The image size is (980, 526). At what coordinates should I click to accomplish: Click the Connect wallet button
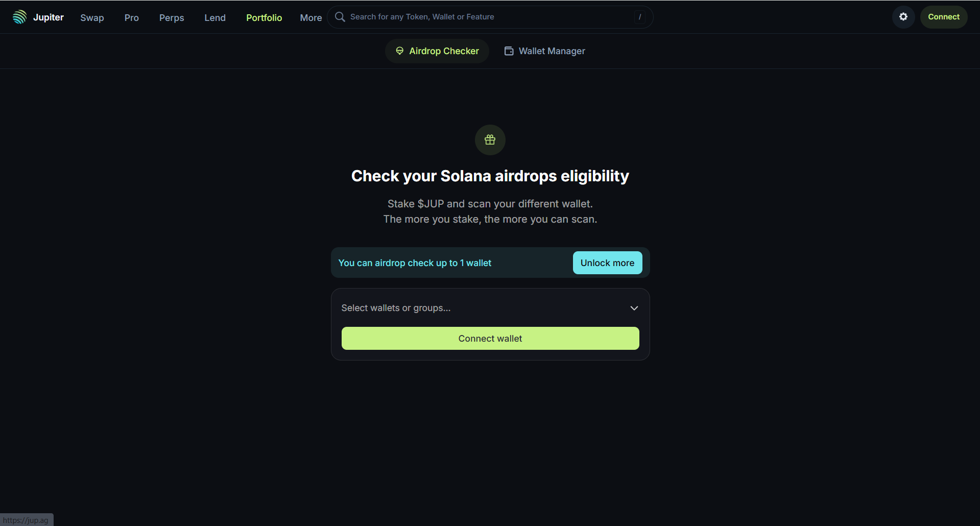click(x=490, y=338)
